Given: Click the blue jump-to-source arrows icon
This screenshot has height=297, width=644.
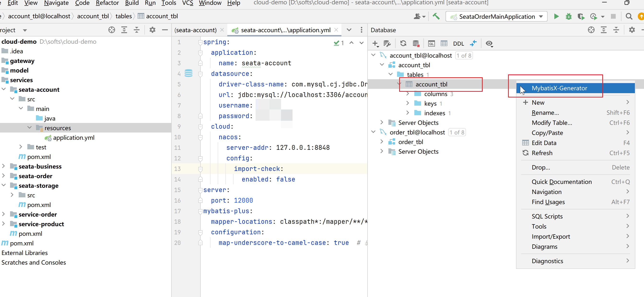Looking at the screenshot, I should click(473, 43).
